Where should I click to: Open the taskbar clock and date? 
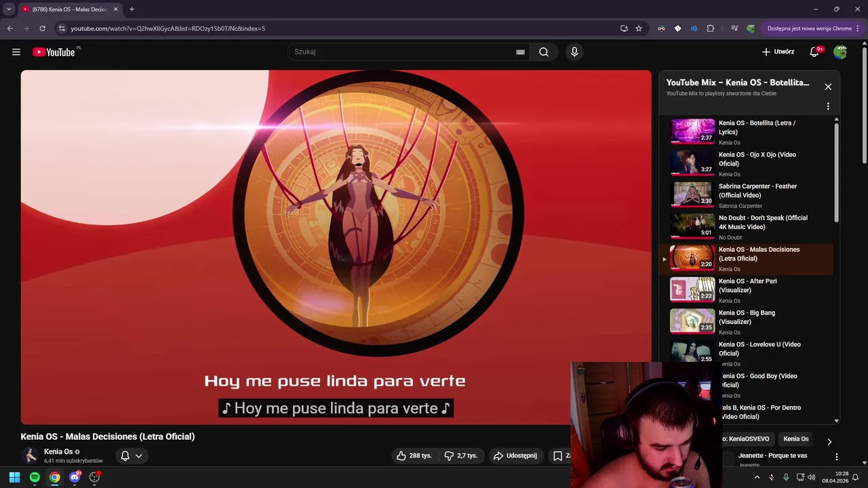(x=835, y=477)
